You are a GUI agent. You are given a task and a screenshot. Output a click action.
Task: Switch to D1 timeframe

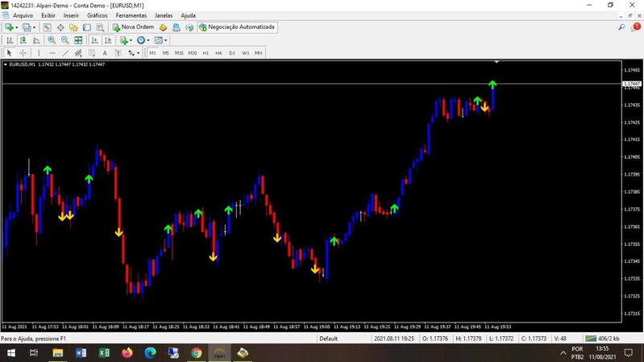click(232, 53)
